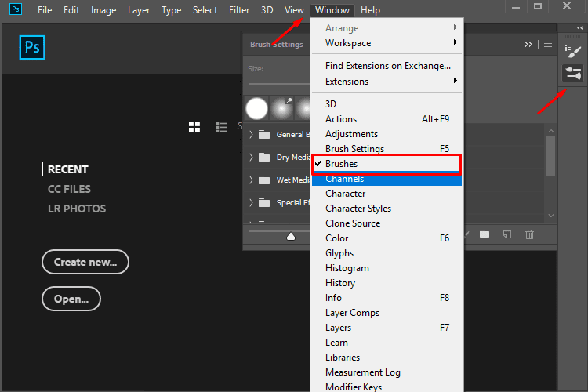
Task: Switch to list view of recent files
Action: [222, 127]
